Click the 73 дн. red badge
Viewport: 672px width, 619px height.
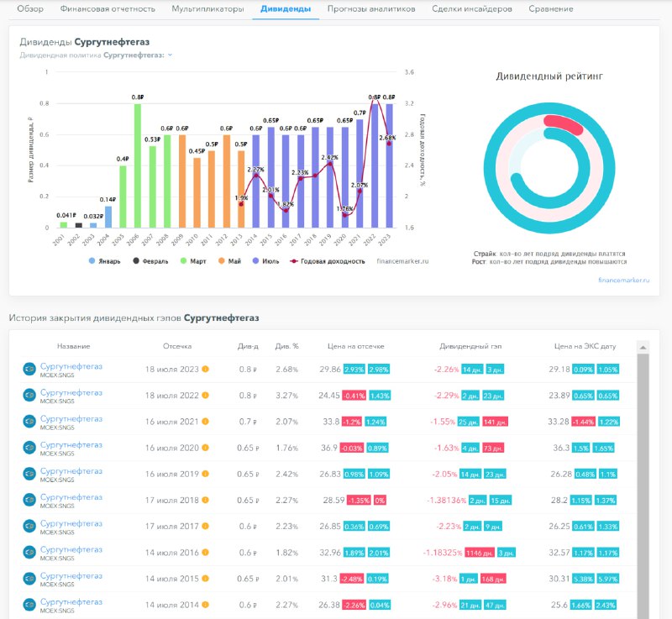493,448
